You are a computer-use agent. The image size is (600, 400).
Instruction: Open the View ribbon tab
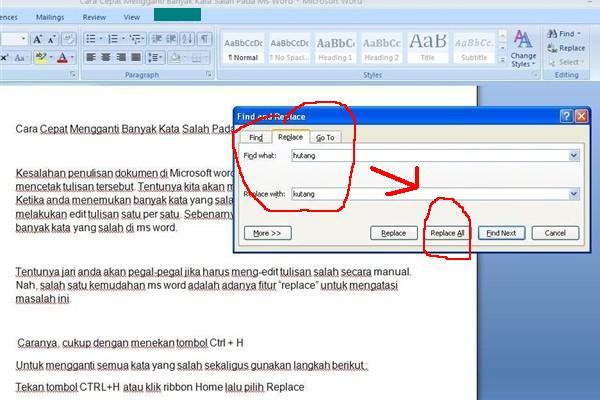pos(132,17)
